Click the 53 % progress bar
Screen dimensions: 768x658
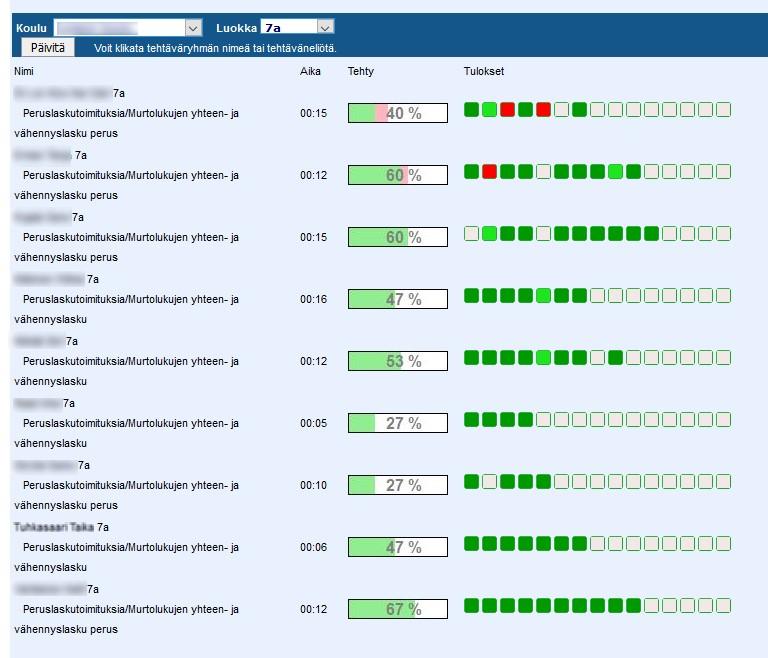tap(398, 361)
